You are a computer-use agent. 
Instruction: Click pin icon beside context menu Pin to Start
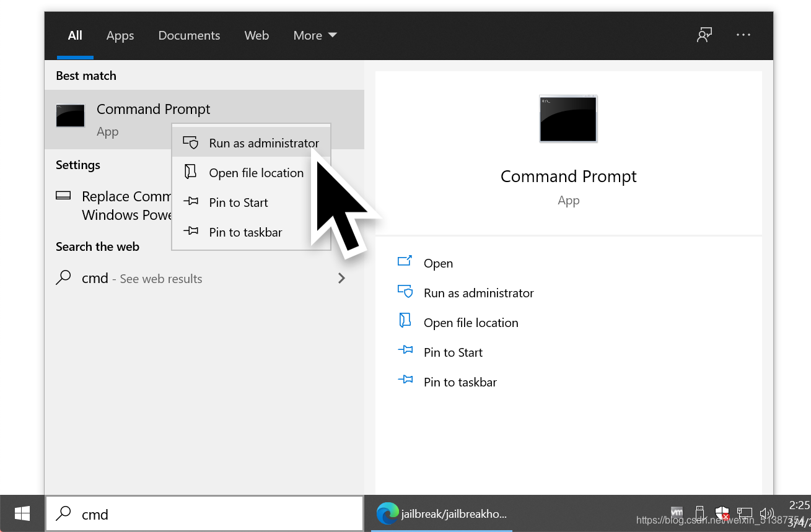coord(191,202)
